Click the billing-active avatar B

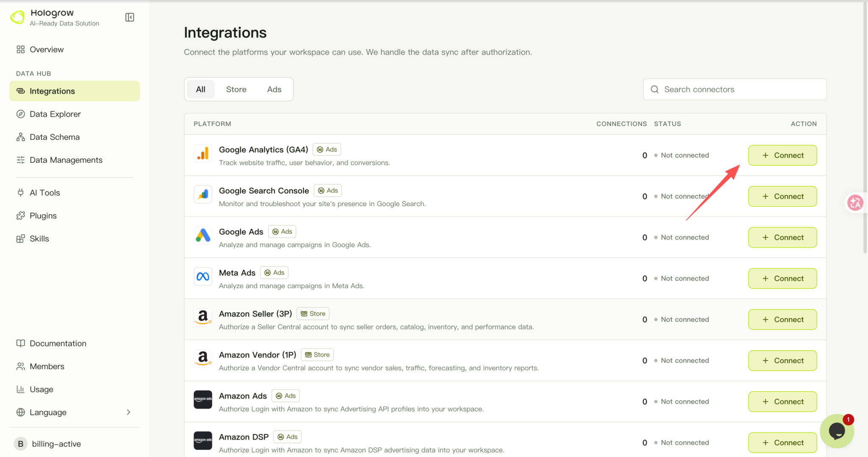click(x=20, y=444)
